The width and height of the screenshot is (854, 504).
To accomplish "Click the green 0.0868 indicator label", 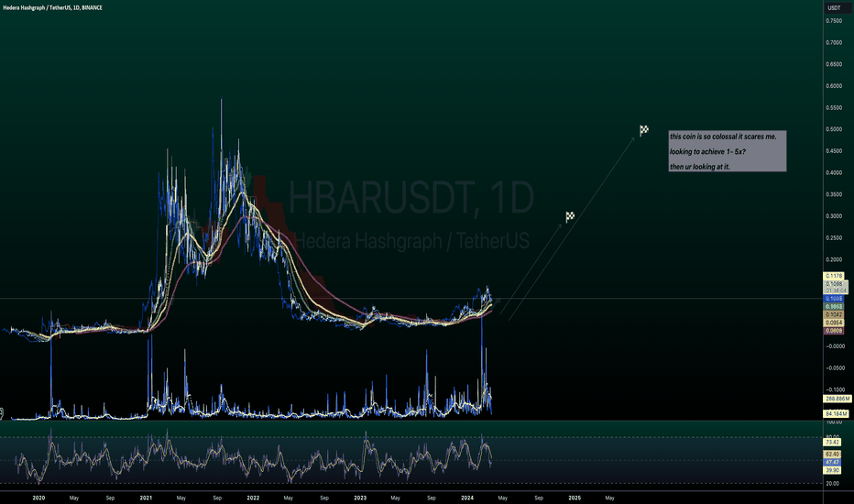I will [834, 307].
